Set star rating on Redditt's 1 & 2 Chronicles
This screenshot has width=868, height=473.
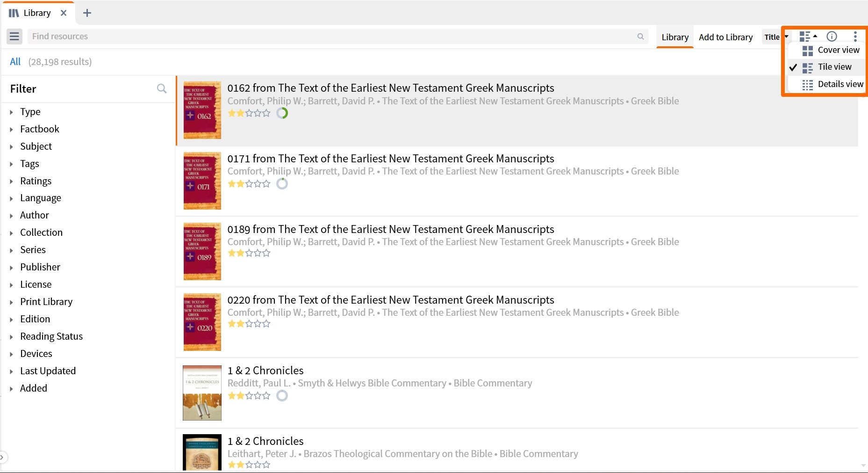coord(249,396)
